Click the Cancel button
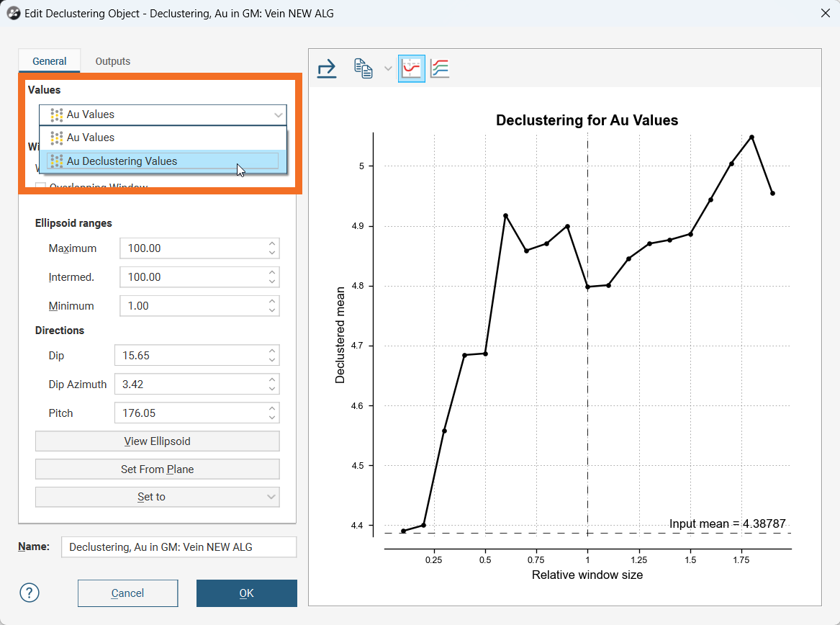This screenshot has width=840, height=625. click(x=127, y=593)
